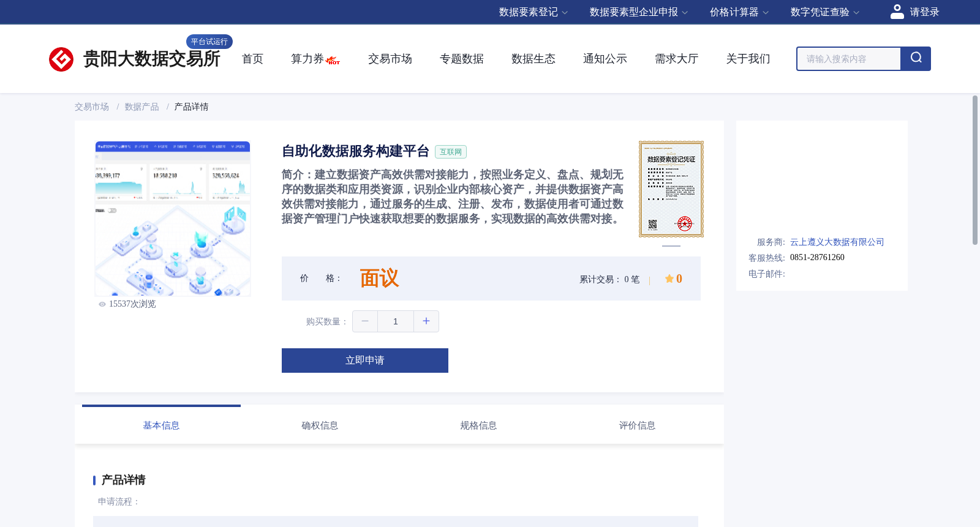Switch to the 评价信息 tab
The height and width of the screenshot is (527, 980).
[637, 425]
